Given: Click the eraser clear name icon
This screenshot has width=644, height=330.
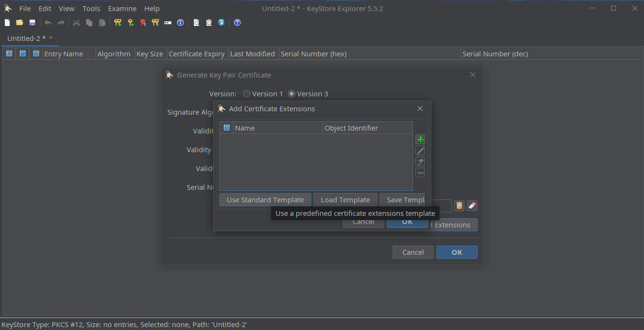Looking at the screenshot, I should pyautogui.click(x=472, y=206).
